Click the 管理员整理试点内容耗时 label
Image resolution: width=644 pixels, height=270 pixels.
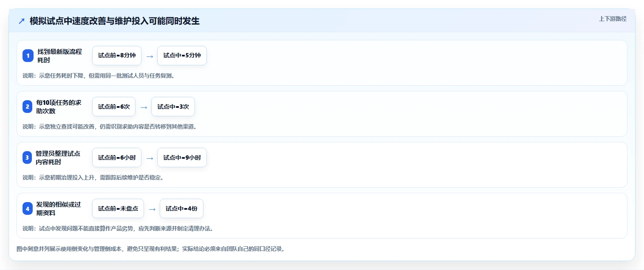tap(58, 157)
